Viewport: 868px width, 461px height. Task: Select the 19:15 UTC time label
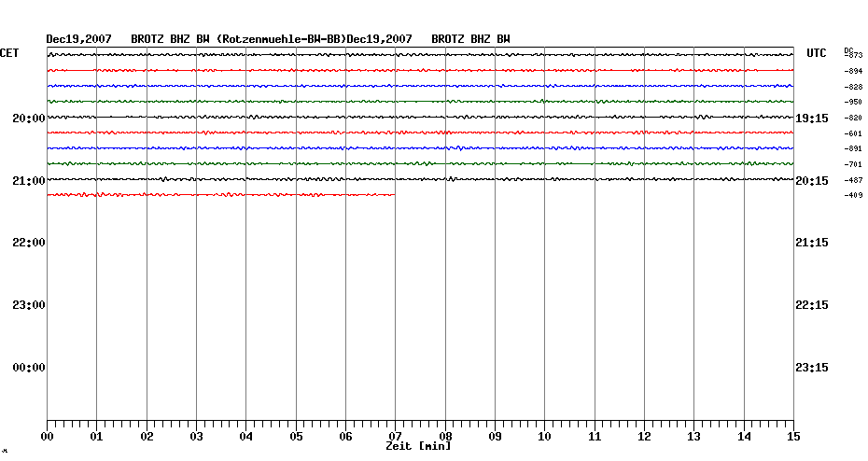coord(812,119)
